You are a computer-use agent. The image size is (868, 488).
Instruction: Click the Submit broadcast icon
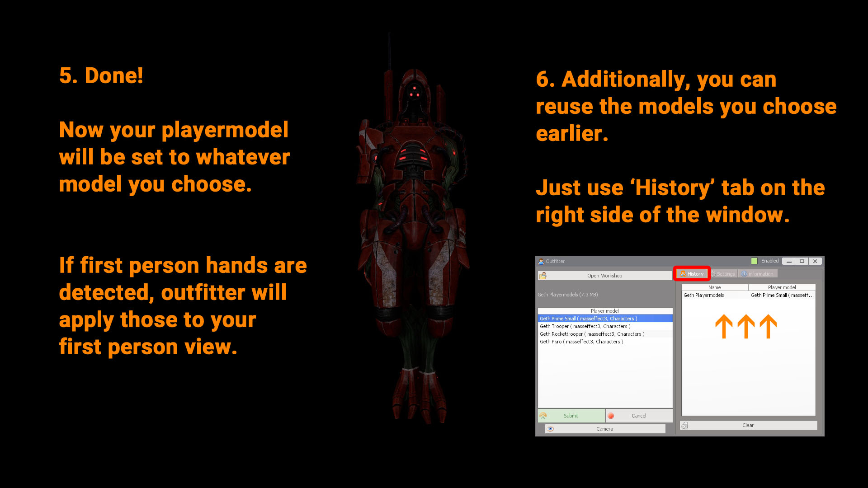tap(543, 416)
